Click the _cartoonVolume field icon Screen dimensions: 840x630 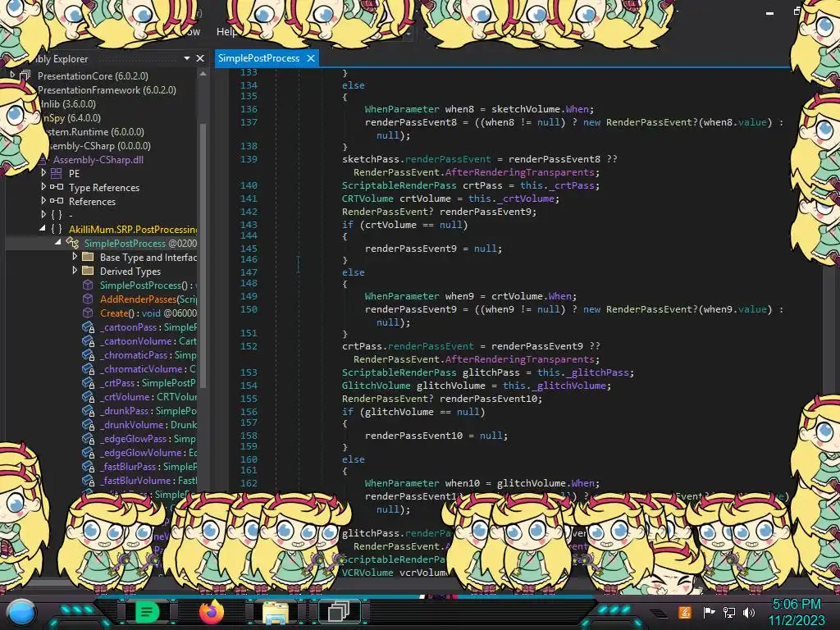(89, 340)
